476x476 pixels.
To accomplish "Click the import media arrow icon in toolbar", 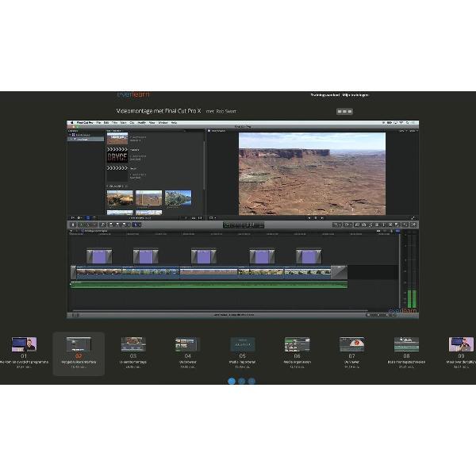I will pyautogui.click(x=73, y=225).
